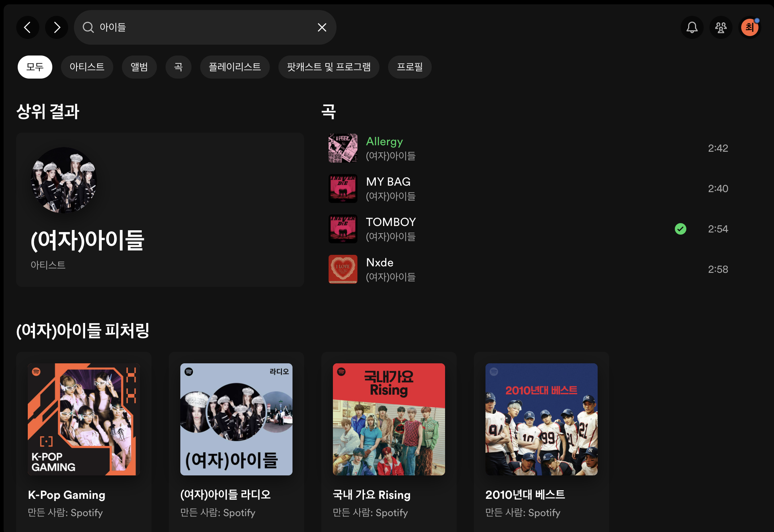Open the 국내 가요 Rising playlist
The width and height of the screenshot is (774, 532).
click(x=389, y=419)
